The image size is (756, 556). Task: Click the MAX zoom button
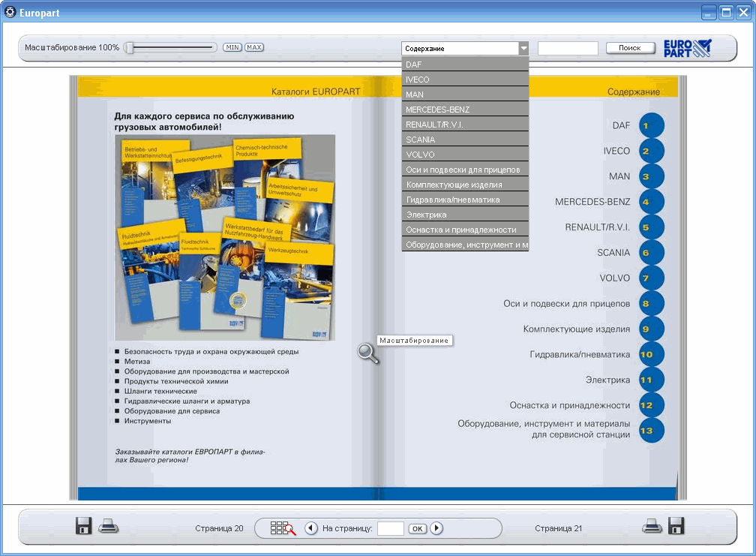(x=254, y=47)
